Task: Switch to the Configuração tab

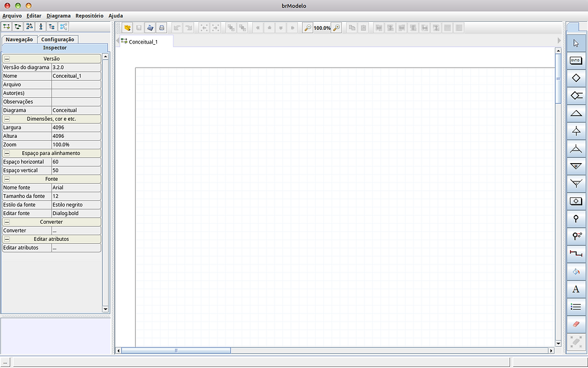Action: coord(58,39)
